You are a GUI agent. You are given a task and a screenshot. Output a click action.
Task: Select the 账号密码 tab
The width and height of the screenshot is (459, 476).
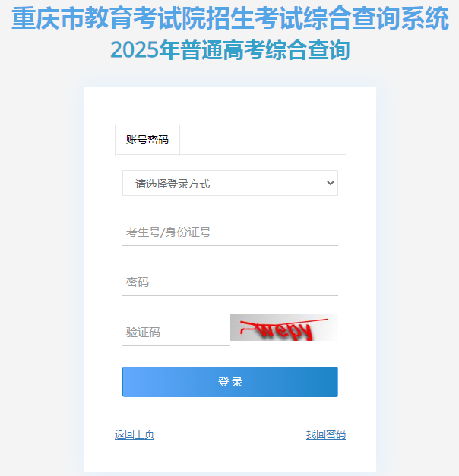(147, 140)
